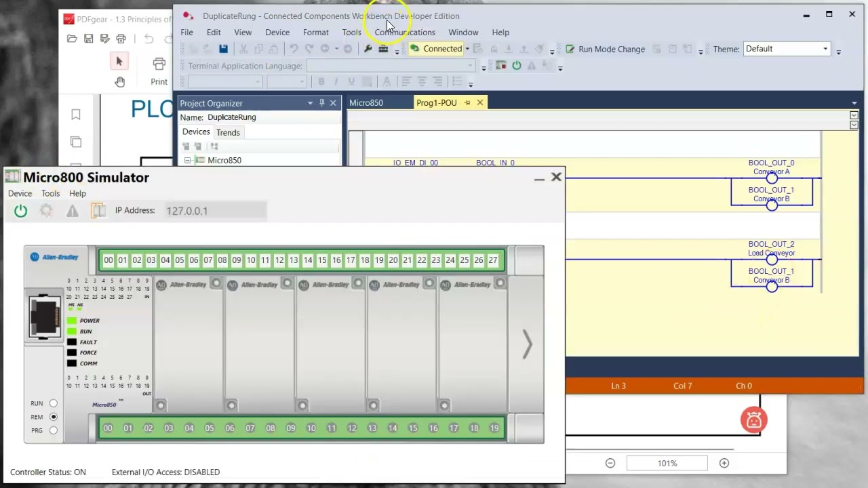The height and width of the screenshot is (488, 868).
Task: Close the Prog1-POU tab
Action: pyautogui.click(x=480, y=103)
